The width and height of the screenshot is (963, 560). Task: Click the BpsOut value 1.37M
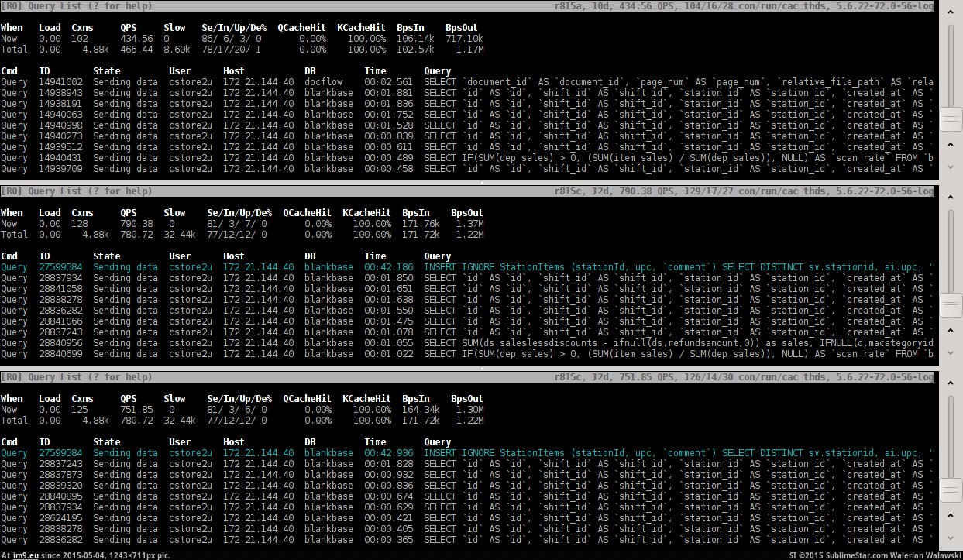(470, 224)
